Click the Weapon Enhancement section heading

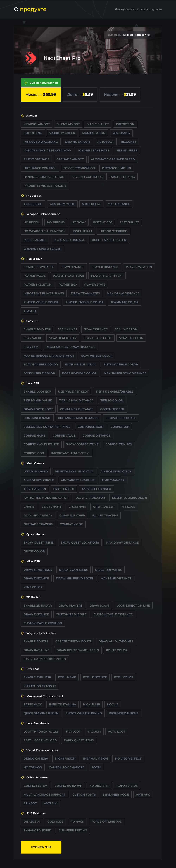(43, 214)
